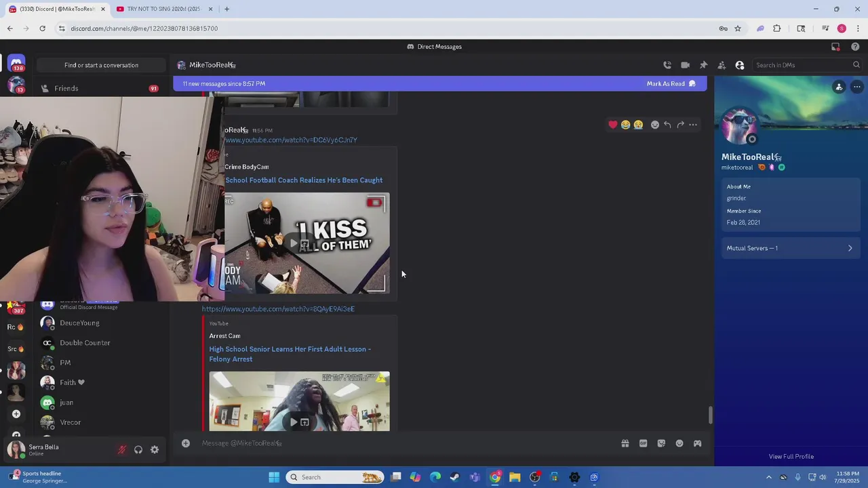
Task: Open a new Chrome tab
Action: (x=226, y=9)
